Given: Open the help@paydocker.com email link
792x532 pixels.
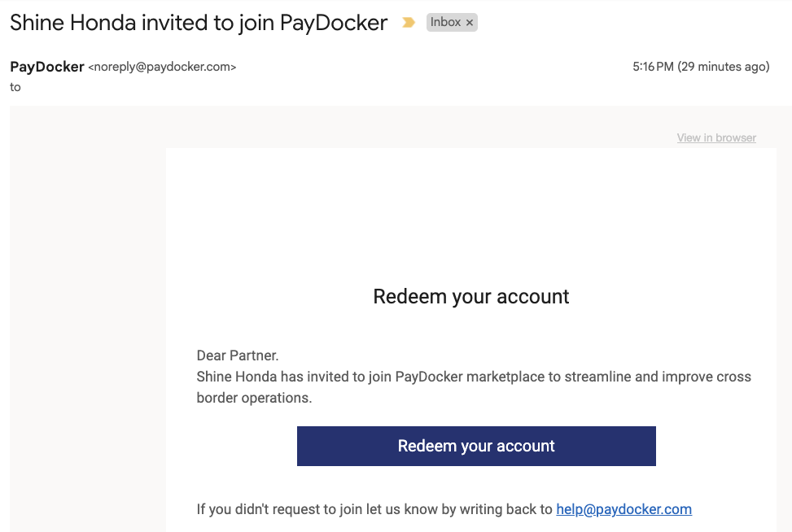Looking at the screenshot, I should tap(624, 509).
